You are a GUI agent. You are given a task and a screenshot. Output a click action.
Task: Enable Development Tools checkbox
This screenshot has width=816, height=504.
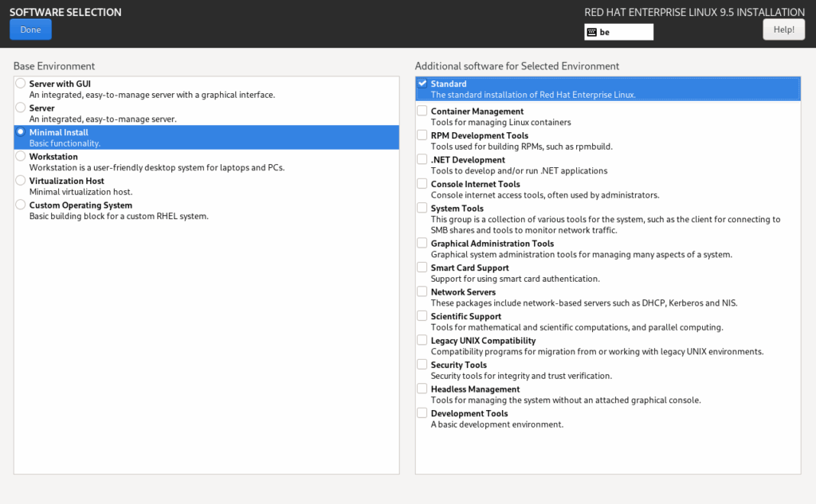(x=422, y=413)
